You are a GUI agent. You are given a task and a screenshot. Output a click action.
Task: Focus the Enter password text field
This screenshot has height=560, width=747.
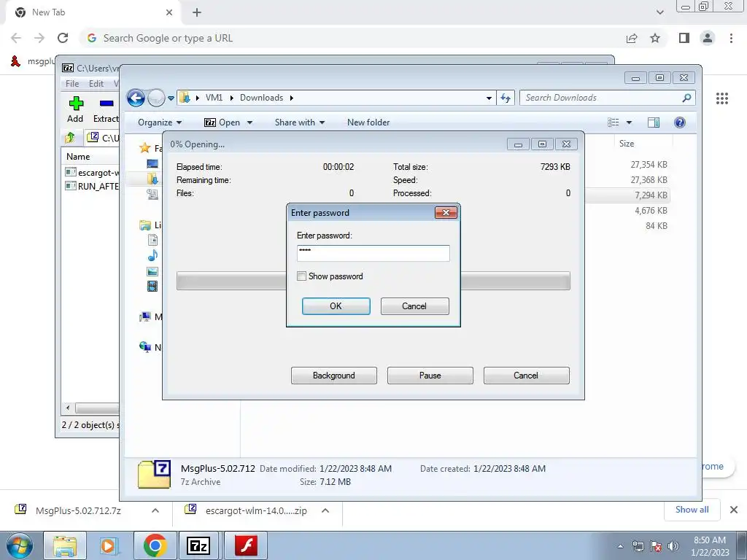pos(373,253)
